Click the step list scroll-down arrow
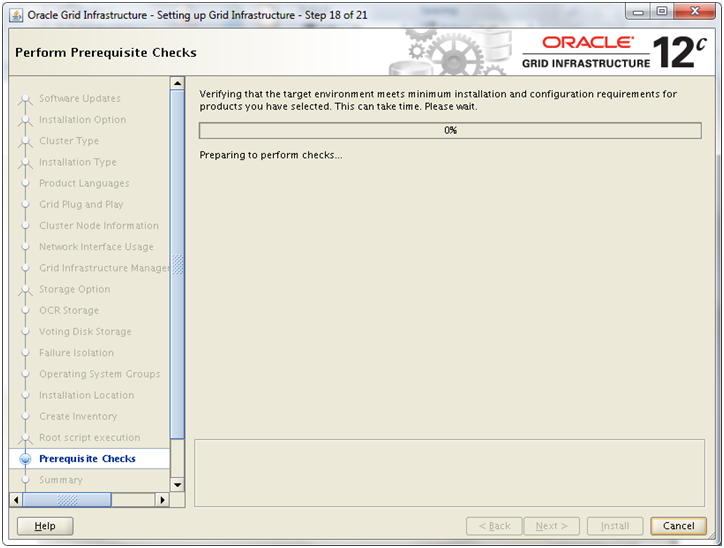The image size is (724, 548). [x=177, y=485]
